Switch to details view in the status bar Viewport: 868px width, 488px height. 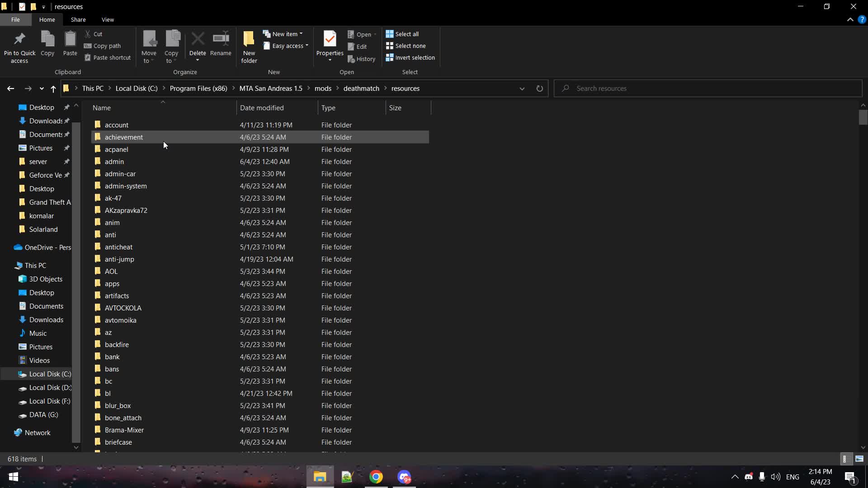click(844, 459)
